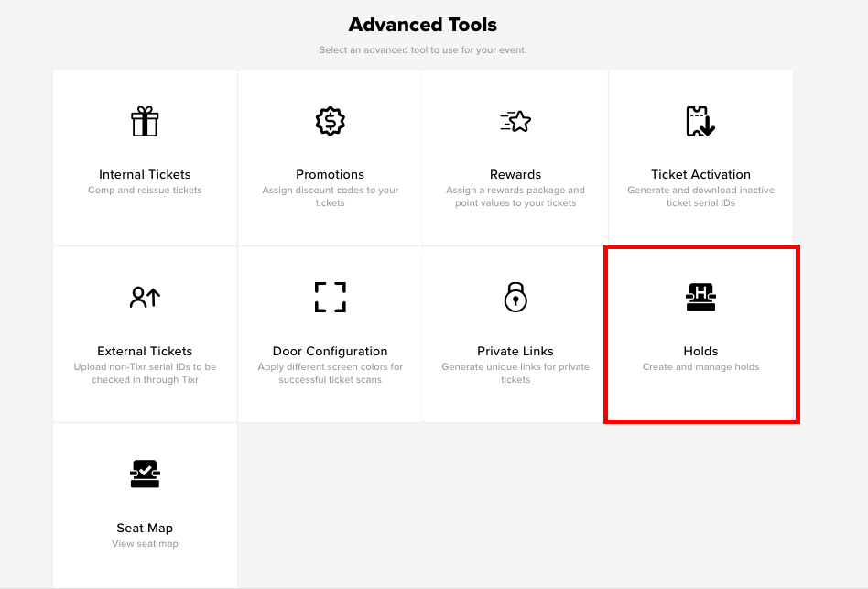This screenshot has height=589, width=868.
Task: Click the 'Upload non-Tixr serial IDs' description
Action: click(145, 373)
